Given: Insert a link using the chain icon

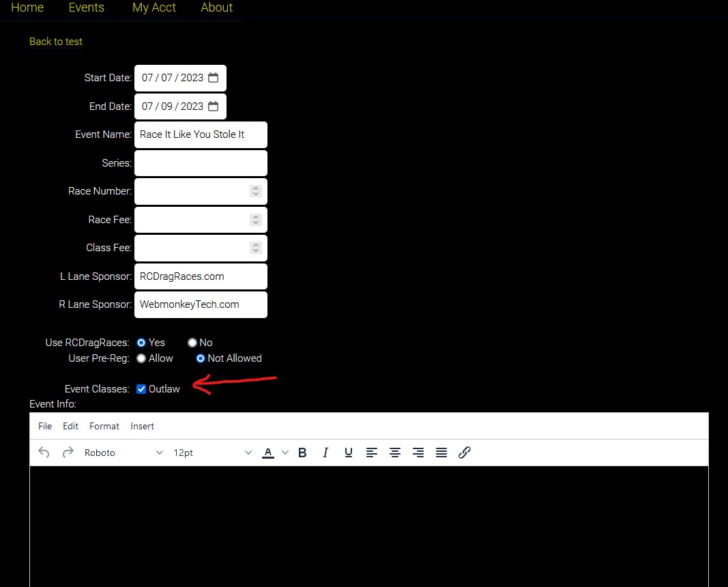Looking at the screenshot, I should [x=465, y=453].
